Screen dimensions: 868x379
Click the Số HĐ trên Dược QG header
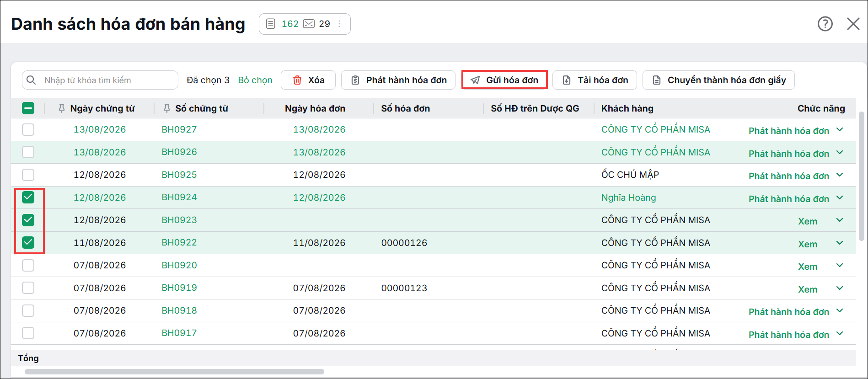tap(535, 108)
